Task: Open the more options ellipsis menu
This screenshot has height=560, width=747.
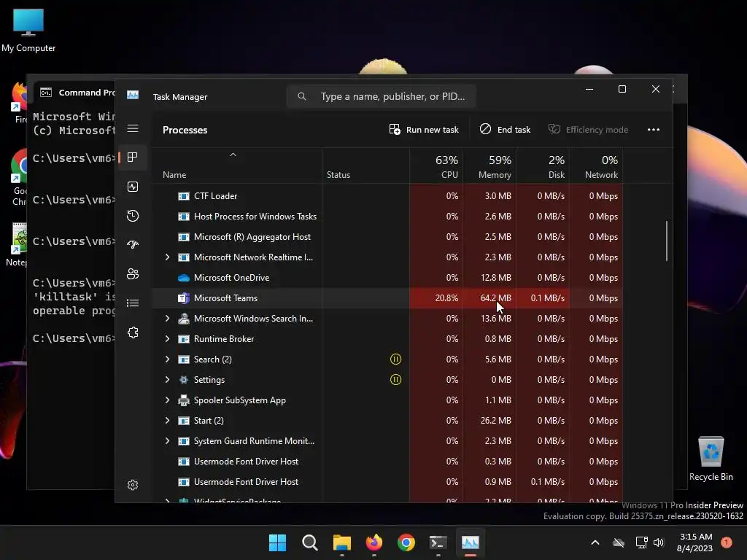Action: [x=654, y=130]
